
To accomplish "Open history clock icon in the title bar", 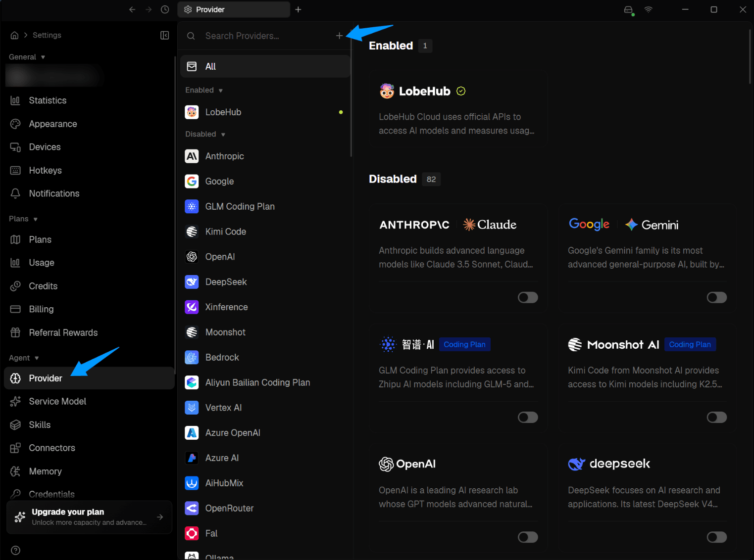I will point(165,9).
